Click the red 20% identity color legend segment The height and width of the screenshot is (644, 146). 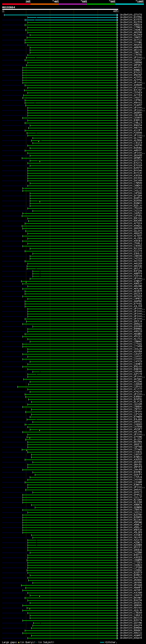[x=16, y=4]
